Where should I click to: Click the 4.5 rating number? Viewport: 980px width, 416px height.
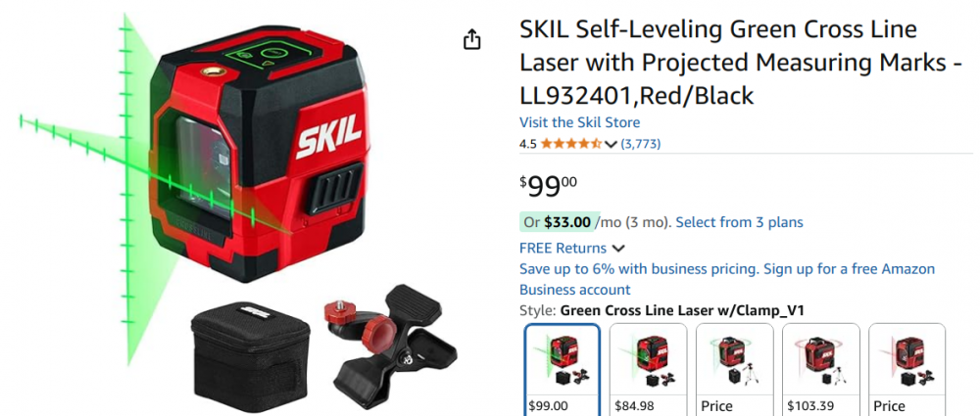[527, 144]
